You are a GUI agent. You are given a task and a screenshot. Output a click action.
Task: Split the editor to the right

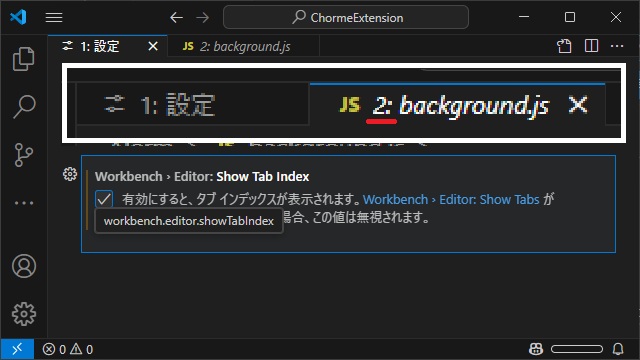[591, 46]
